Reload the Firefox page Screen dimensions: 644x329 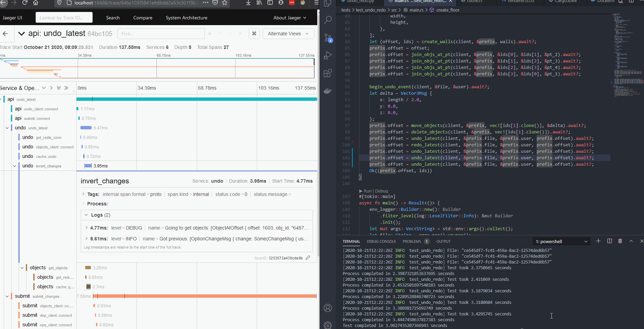tap(25, 2)
